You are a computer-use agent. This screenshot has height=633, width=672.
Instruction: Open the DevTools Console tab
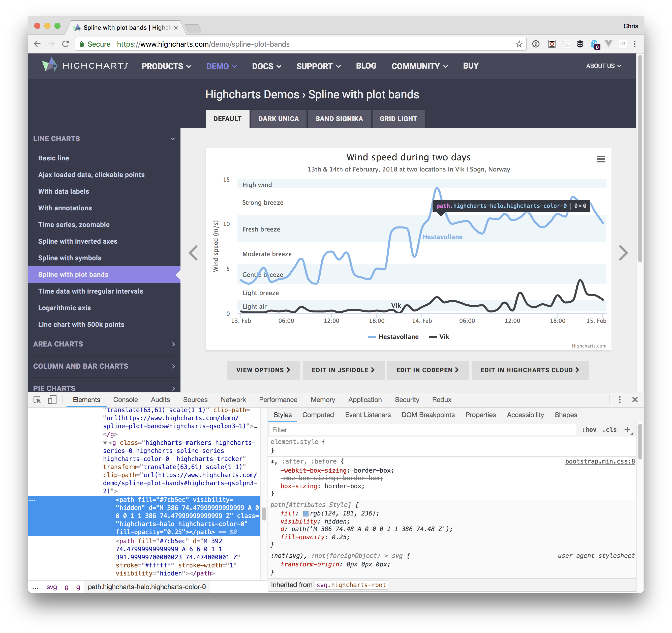coord(126,400)
